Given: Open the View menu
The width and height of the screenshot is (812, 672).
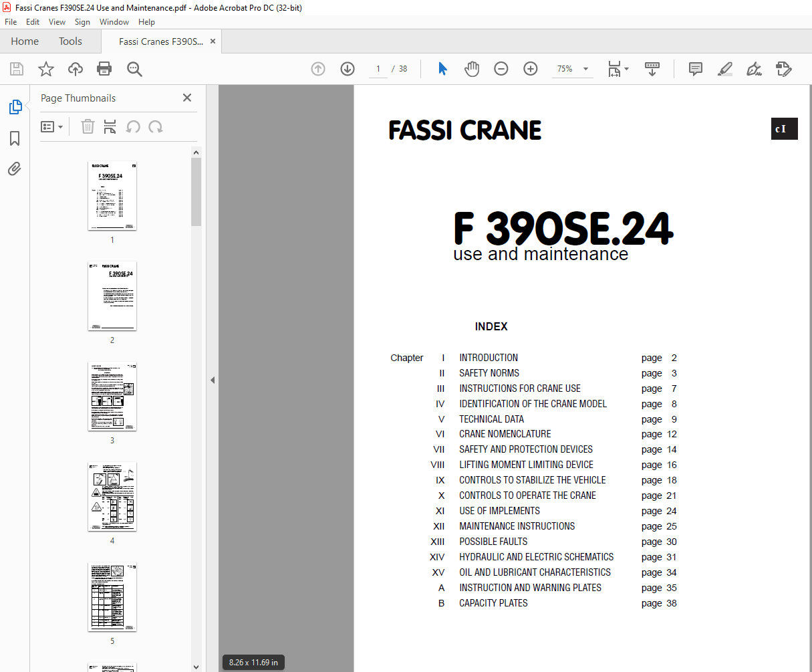Looking at the screenshot, I should tap(57, 21).
